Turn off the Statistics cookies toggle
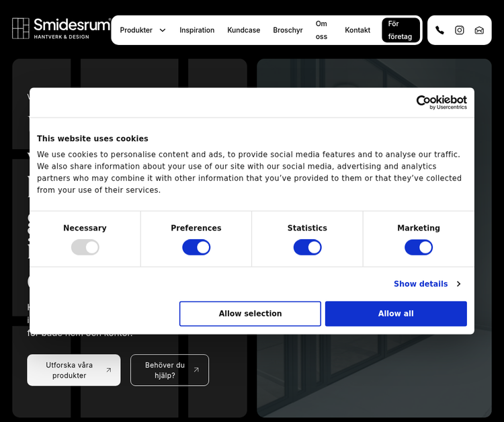The height and width of the screenshot is (422, 504). click(307, 247)
